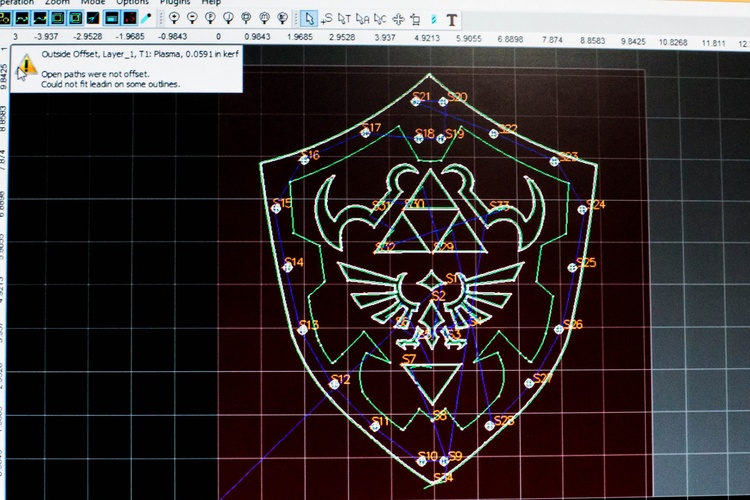This screenshot has width=750, height=500.
Task: Click the S19 start point marker
Action: (441, 139)
